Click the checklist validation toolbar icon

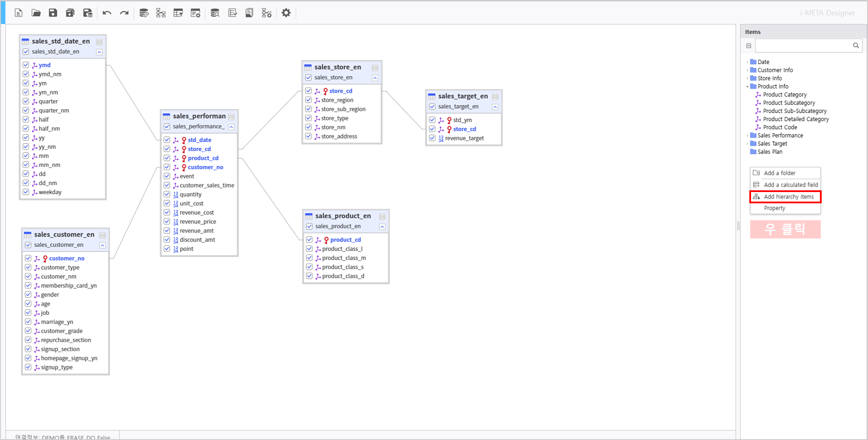point(233,13)
